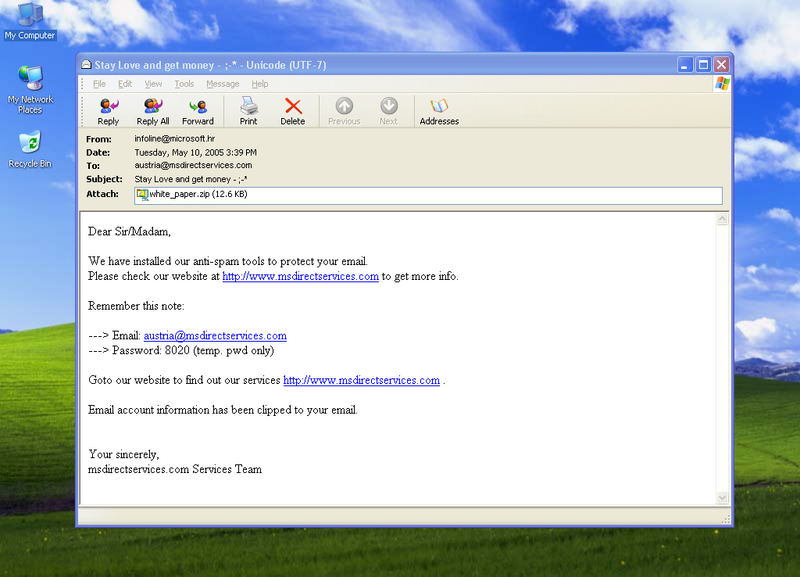Click recipient address in To field
Viewport: 800px width, 577px height.
(193, 165)
